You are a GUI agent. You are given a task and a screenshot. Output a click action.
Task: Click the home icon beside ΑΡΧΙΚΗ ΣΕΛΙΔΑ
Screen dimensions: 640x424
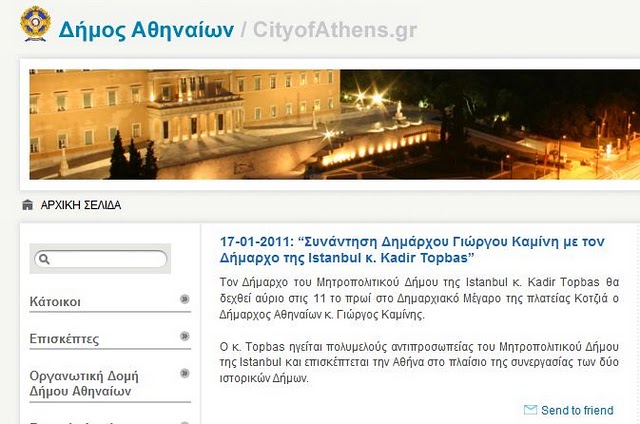point(27,204)
